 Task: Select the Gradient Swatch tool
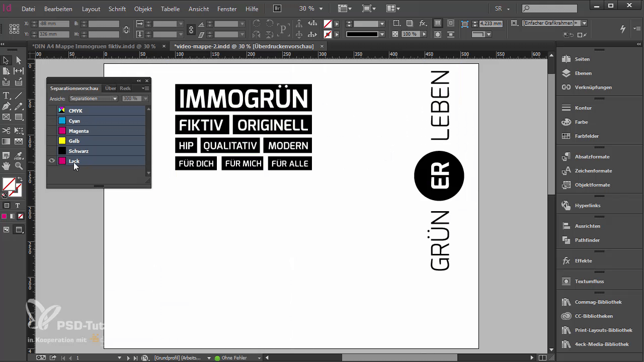tap(6, 141)
